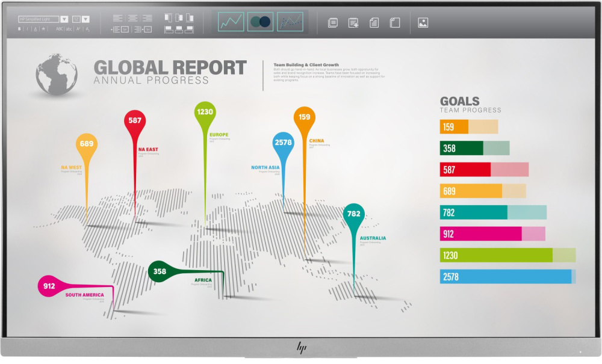Toggle bold formatting
Viewport: 602px width, 364px height.
click(x=19, y=29)
